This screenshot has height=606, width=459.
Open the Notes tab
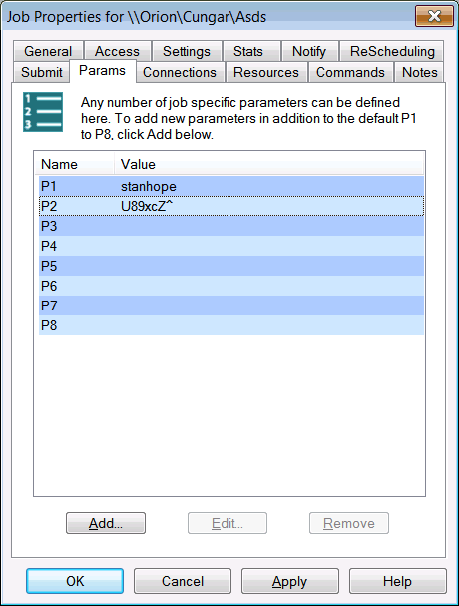(420, 72)
